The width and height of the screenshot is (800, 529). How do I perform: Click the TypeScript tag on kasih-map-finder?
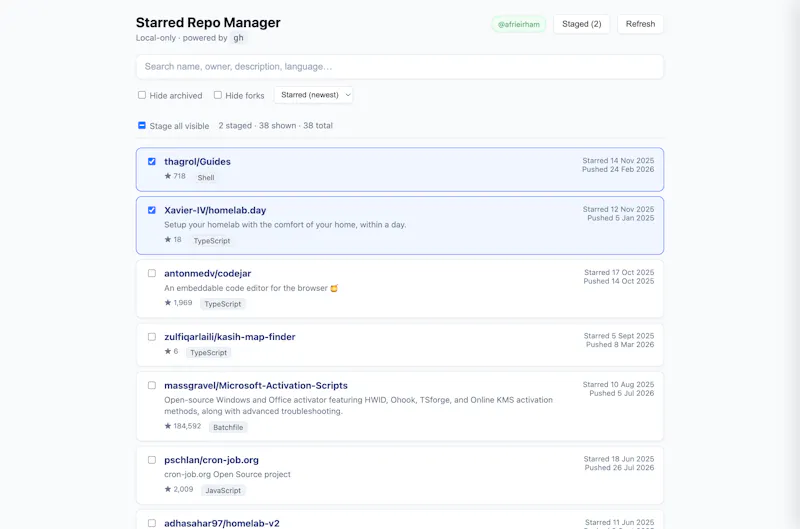click(208, 352)
